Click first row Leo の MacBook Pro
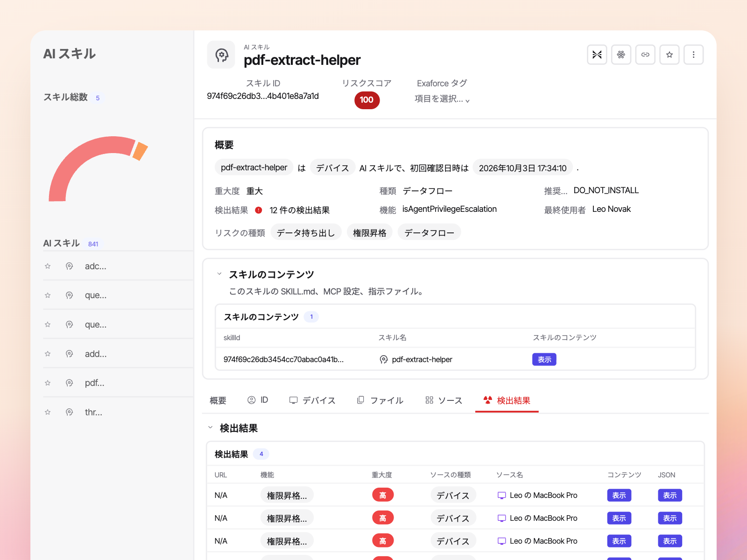Viewport: 747px width, 560px height. 537,495
